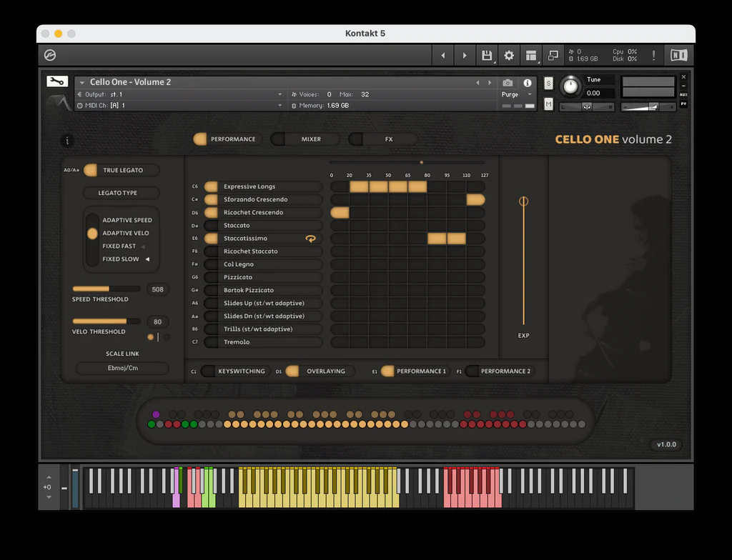Open instrument edit mode wrench icon
732x560 pixels.
(x=57, y=81)
